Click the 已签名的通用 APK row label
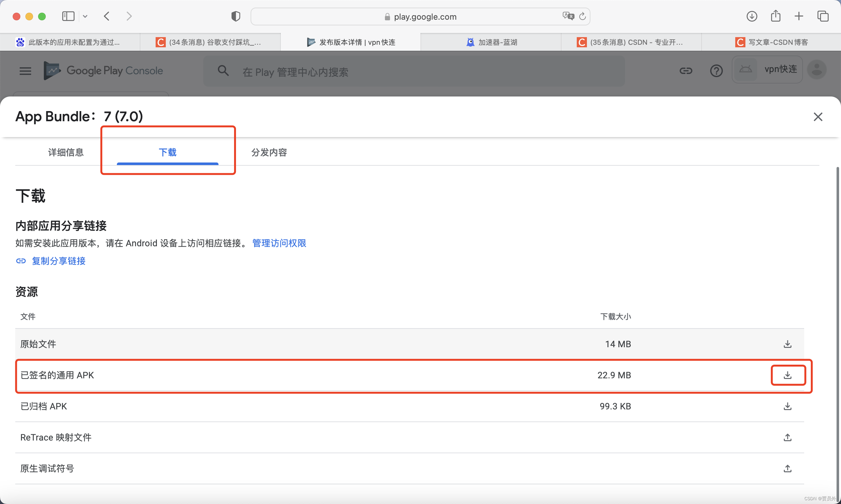This screenshot has height=504, width=841. [57, 375]
